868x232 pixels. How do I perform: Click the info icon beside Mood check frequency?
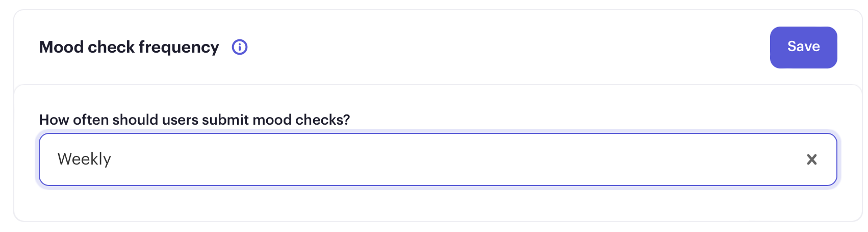point(240,47)
